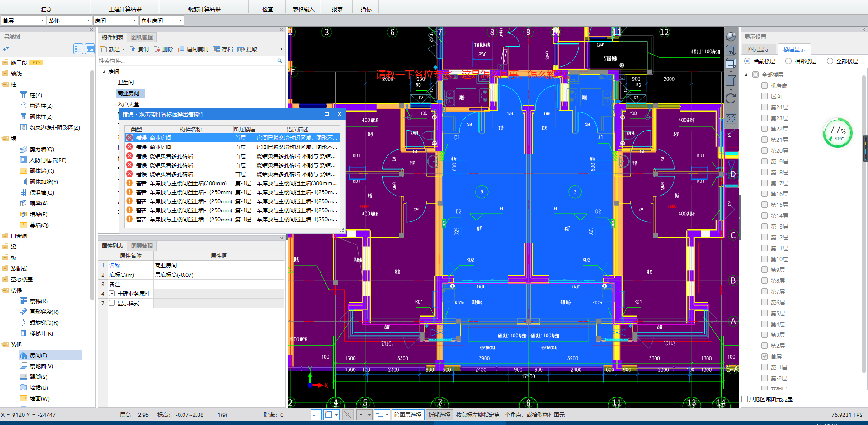Open the 房间 type dropdown

(115, 20)
